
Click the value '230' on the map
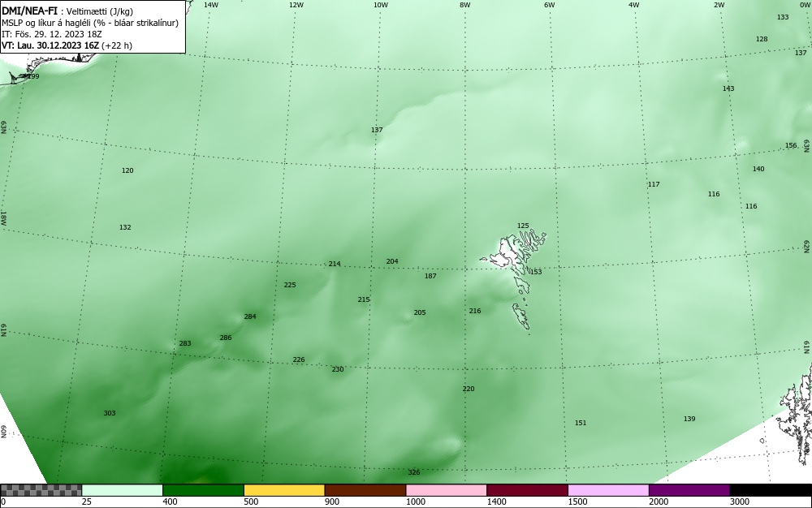338,369
